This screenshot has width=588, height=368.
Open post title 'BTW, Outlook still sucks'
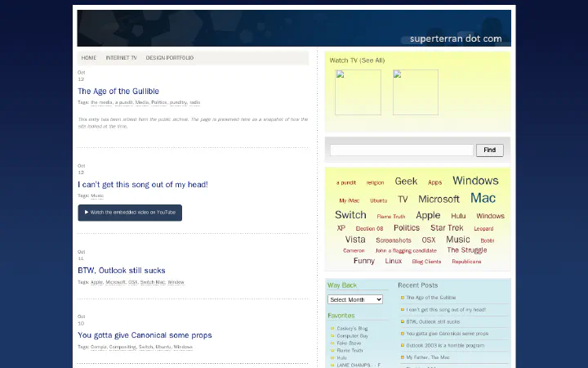121,271
